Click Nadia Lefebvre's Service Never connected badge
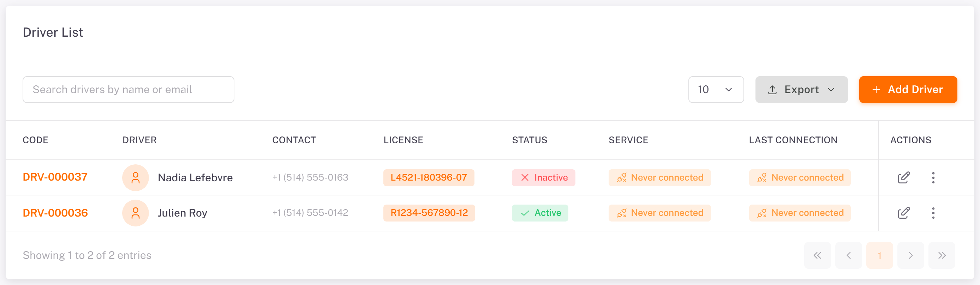The width and height of the screenshot is (980, 285). pos(659,177)
